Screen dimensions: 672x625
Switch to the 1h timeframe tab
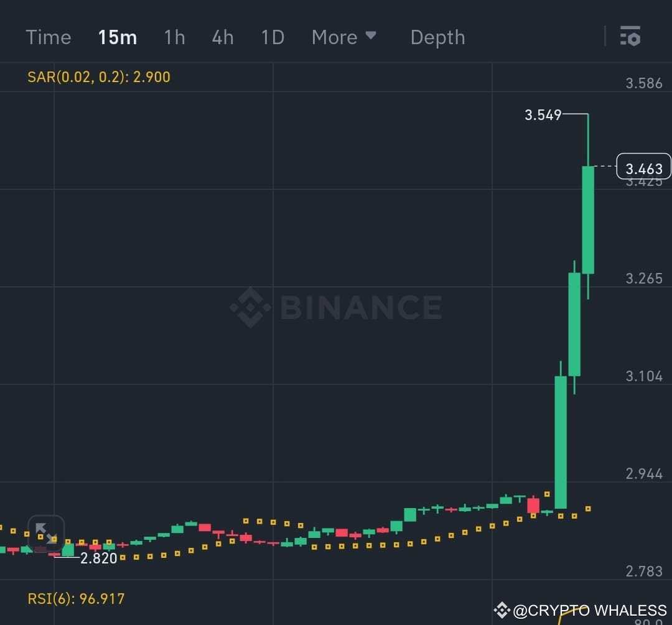pos(174,37)
